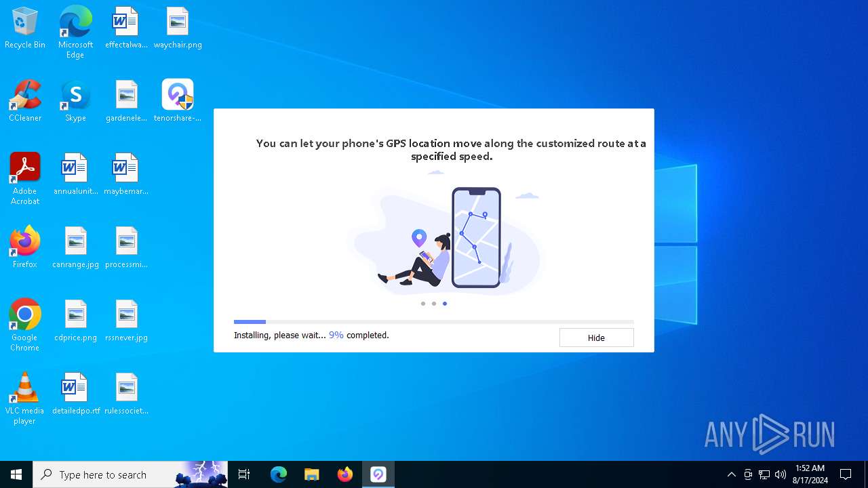The height and width of the screenshot is (488, 868).
Task: Open Task View on taskbar
Action: click(244, 474)
